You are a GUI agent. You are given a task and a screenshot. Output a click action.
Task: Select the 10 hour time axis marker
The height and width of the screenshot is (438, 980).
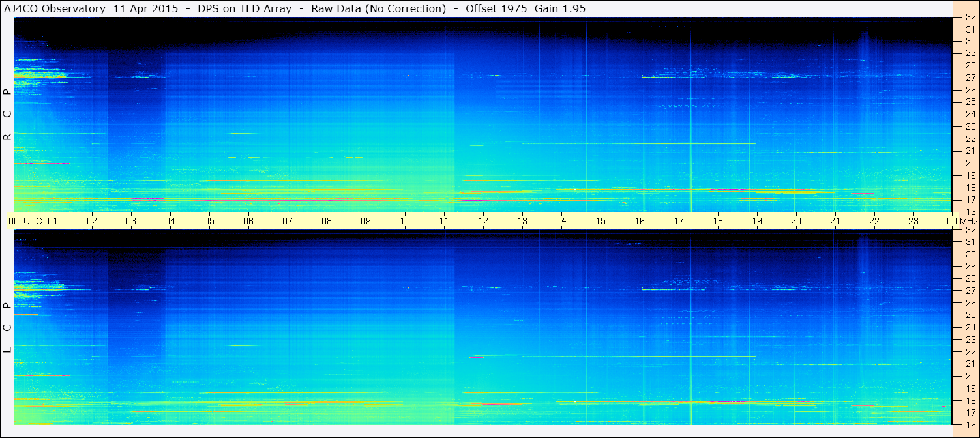tap(405, 221)
